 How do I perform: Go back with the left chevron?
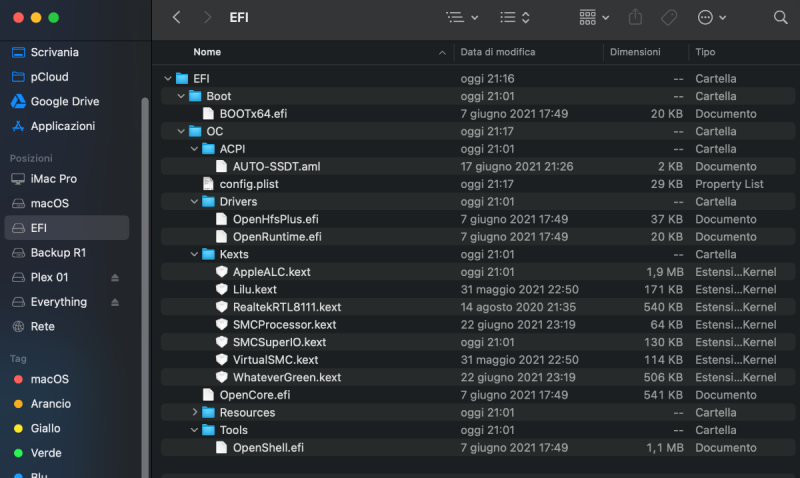point(177,17)
